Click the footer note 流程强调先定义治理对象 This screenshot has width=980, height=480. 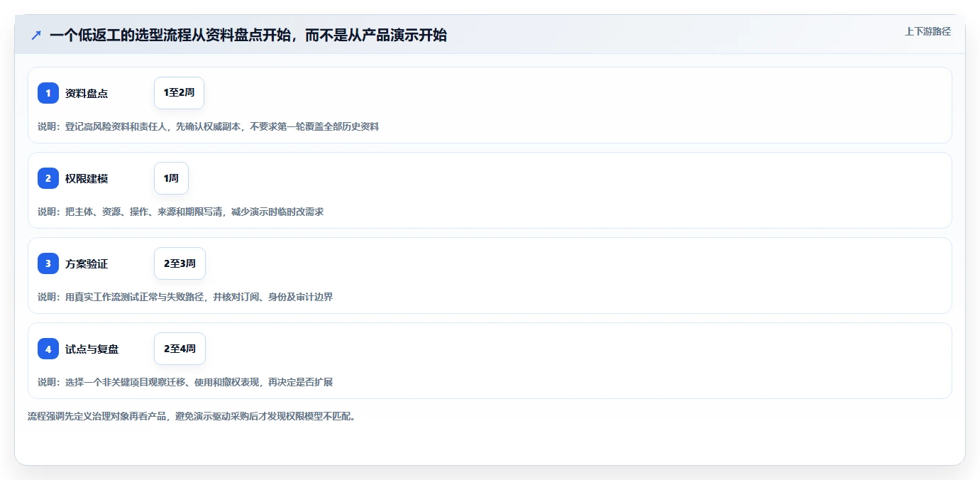192,416
